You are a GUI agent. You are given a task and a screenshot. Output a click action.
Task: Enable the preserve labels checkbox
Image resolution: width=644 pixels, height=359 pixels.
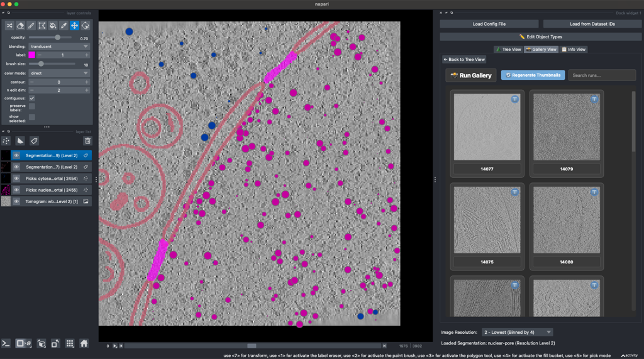click(32, 106)
